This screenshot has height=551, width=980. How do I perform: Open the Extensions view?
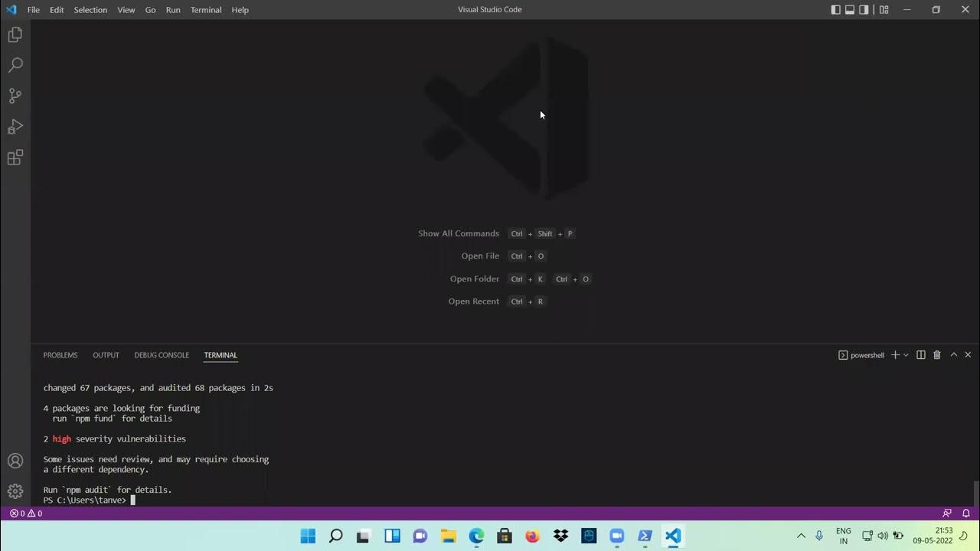click(15, 158)
